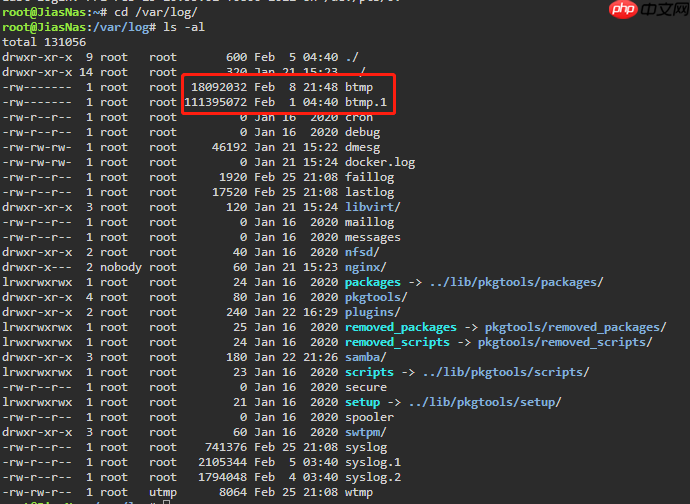
Task: Select the syslog.2 file name
Action: point(373,478)
